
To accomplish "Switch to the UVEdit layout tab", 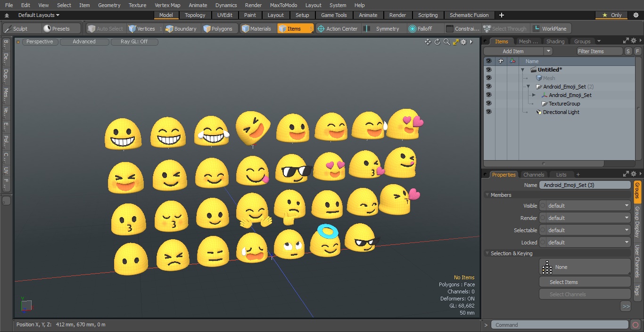I will [x=225, y=15].
